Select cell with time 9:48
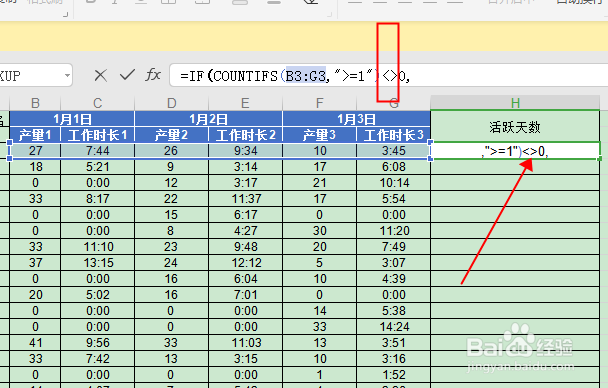Screen dimensions: 608x388 point(245,247)
